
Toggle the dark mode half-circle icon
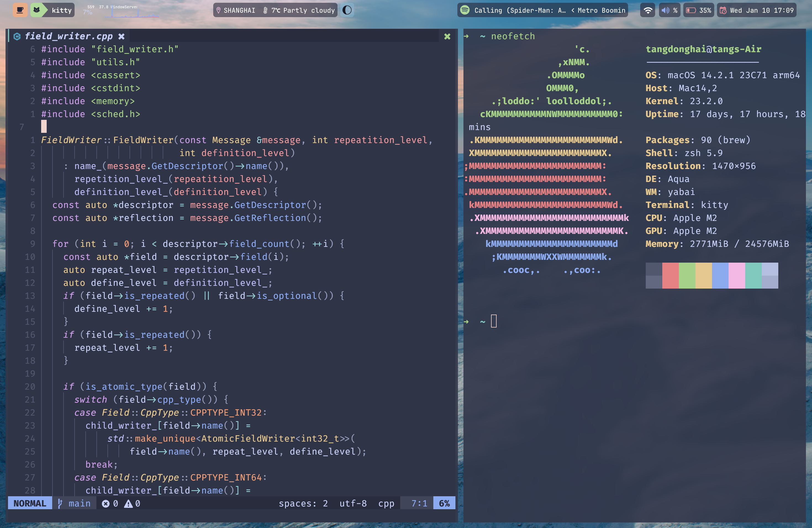(347, 10)
